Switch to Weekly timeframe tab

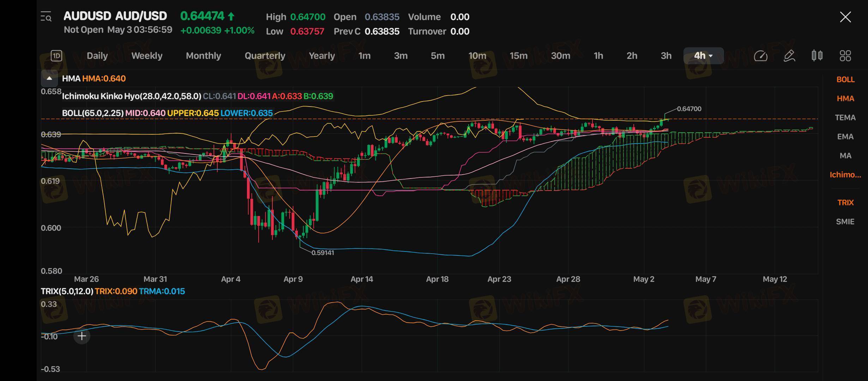[146, 56]
